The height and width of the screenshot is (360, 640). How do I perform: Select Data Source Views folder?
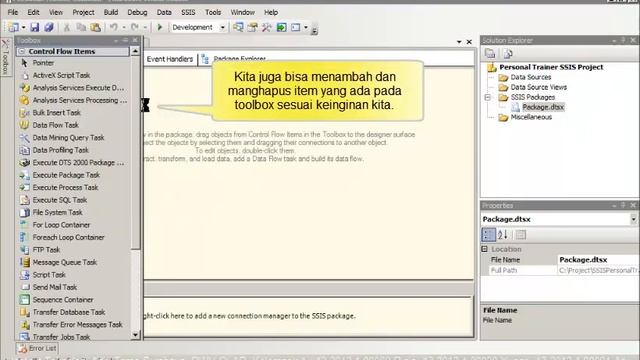click(538, 87)
